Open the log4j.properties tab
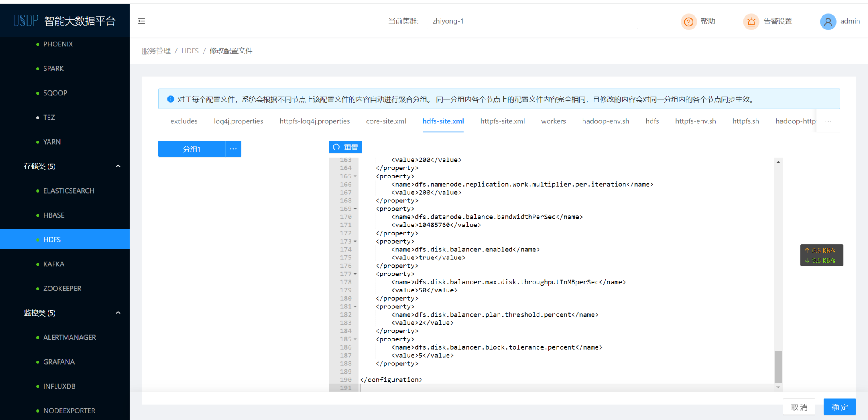Viewport: 868px width, 420px height. (238, 121)
